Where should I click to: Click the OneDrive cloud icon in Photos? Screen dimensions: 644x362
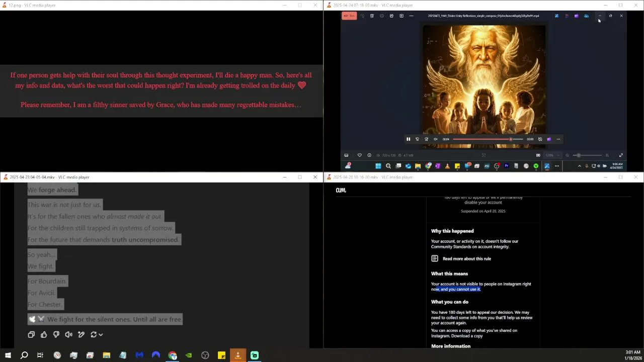[x=586, y=16]
